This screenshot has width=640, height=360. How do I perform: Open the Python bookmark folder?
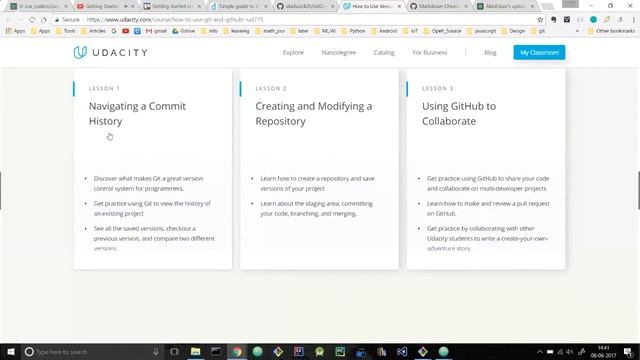click(353, 31)
